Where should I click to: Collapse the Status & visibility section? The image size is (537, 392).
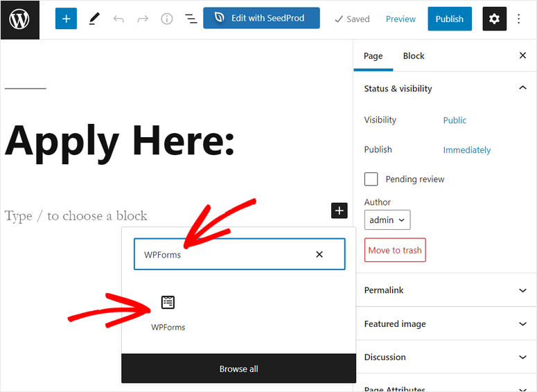(x=446, y=89)
